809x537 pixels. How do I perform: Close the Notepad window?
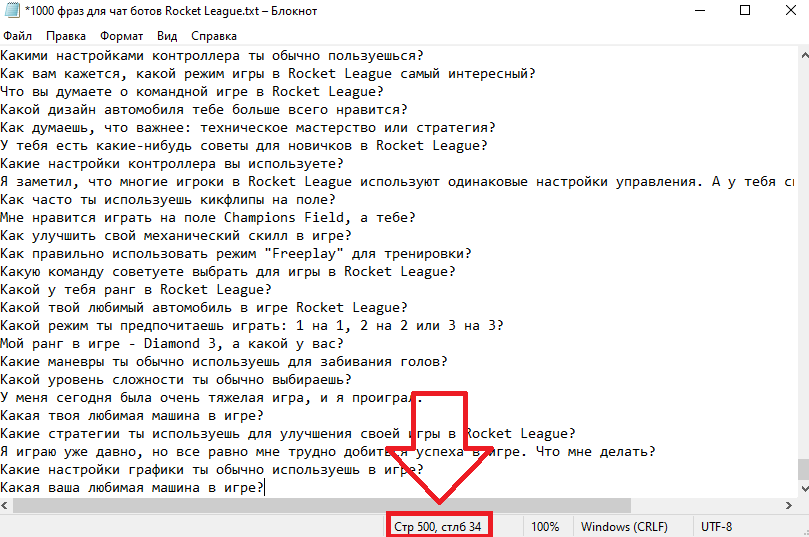pos(790,10)
